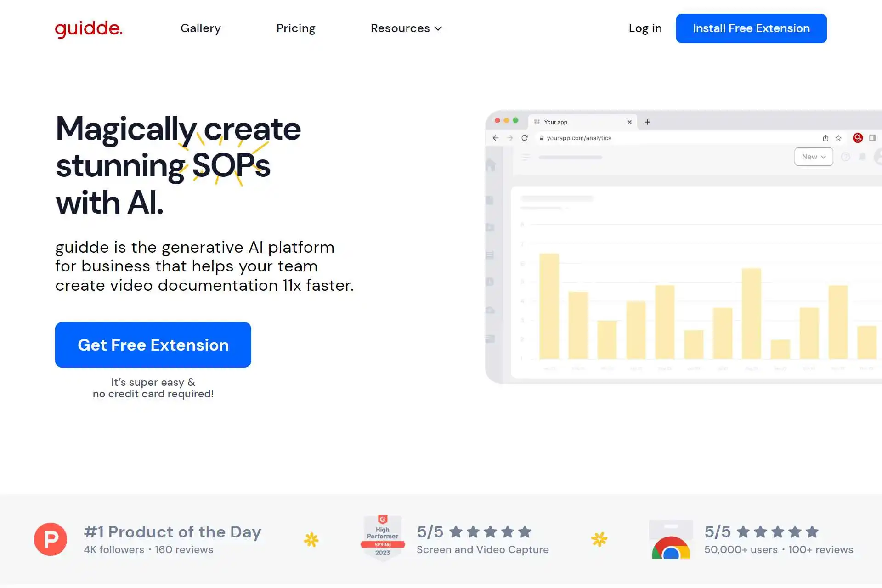Close the Your app browser tab
The image size is (882, 588).
[x=629, y=122]
